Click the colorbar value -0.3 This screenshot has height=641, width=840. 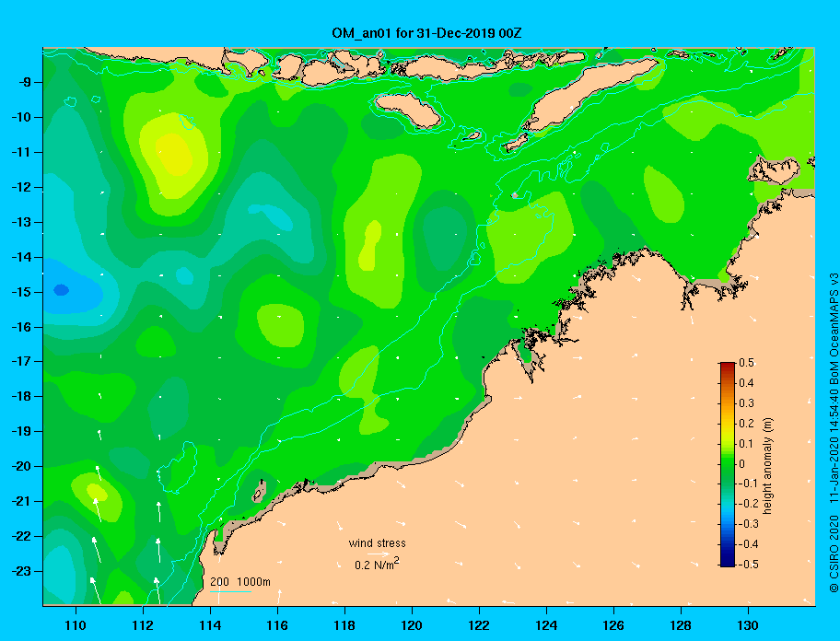748,524
